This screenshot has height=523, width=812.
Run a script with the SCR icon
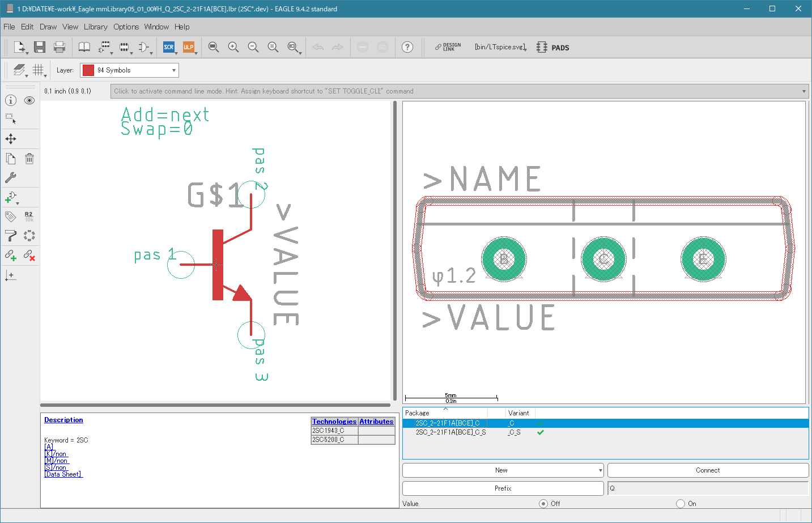tap(168, 47)
